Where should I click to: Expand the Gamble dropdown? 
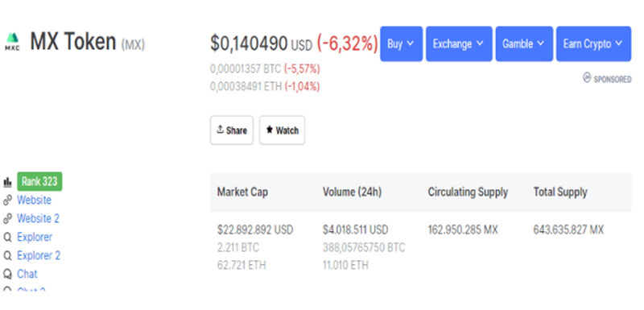524,44
